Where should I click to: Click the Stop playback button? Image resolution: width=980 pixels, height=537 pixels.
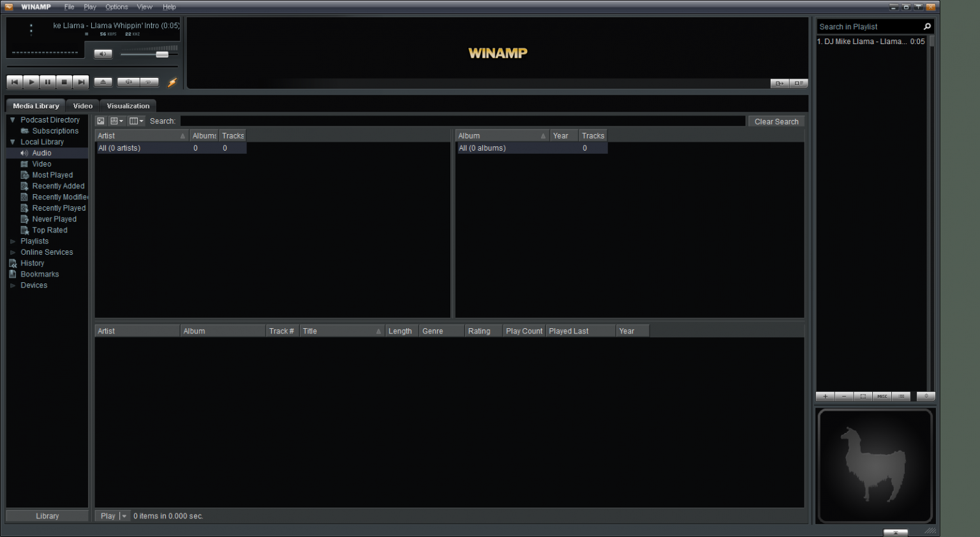(x=64, y=82)
